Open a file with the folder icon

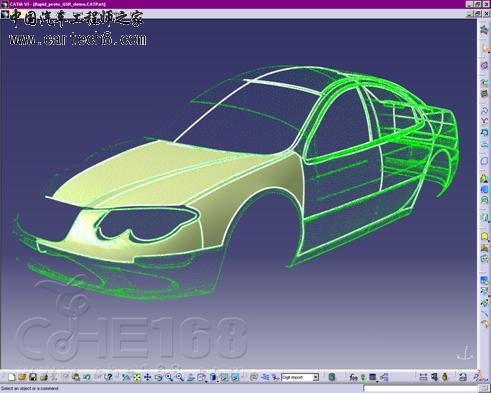tap(22, 377)
